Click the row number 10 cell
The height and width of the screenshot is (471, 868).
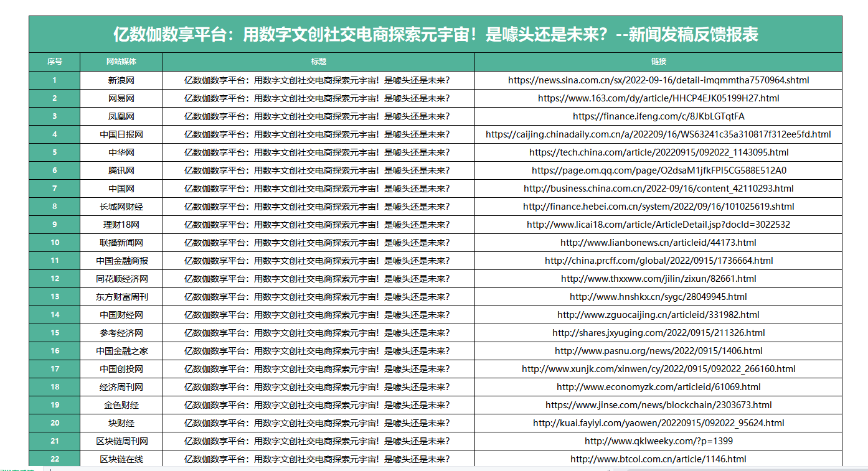pos(55,243)
